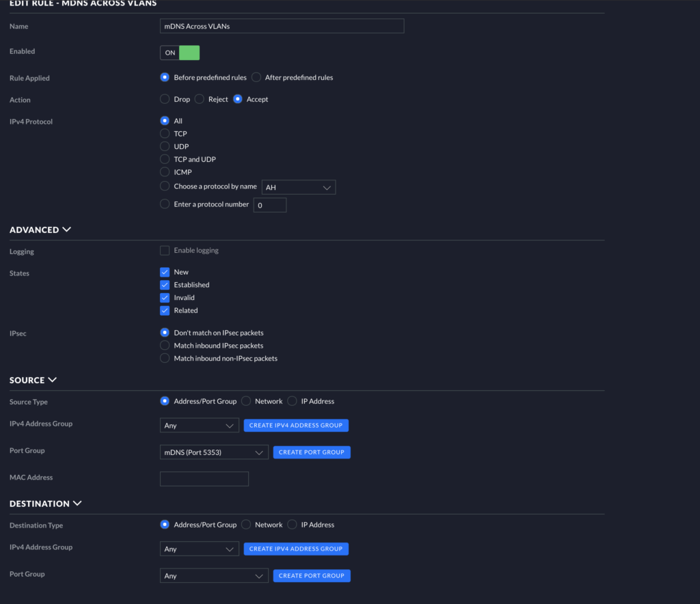
Task: Check the Enable logging box
Action: (x=165, y=251)
